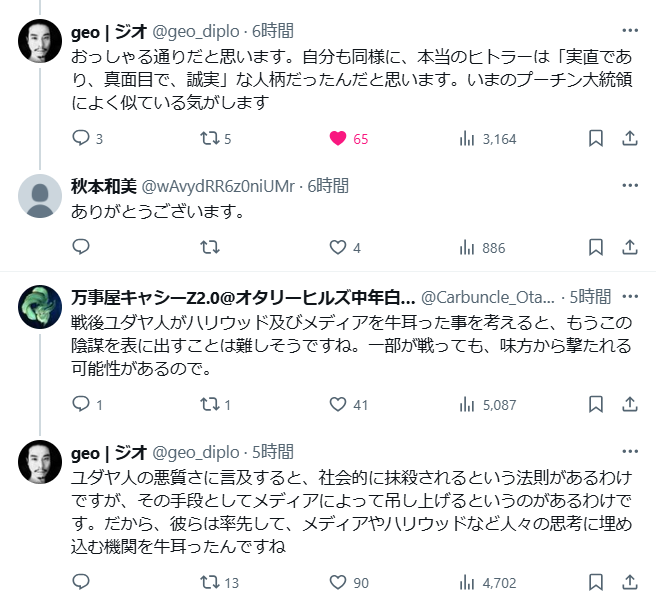This screenshot has width=656, height=597.
Task: Bookmark geo's first tweet
Action: 595,139
